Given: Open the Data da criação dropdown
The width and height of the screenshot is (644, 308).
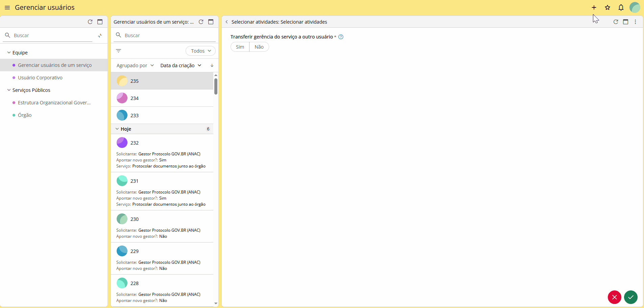Looking at the screenshot, I should 181,66.
